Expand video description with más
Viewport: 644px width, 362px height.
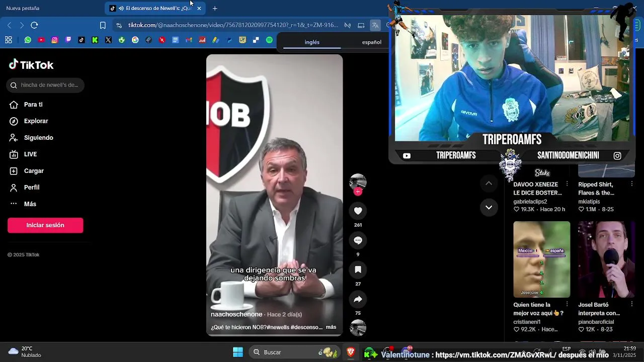[331, 327]
